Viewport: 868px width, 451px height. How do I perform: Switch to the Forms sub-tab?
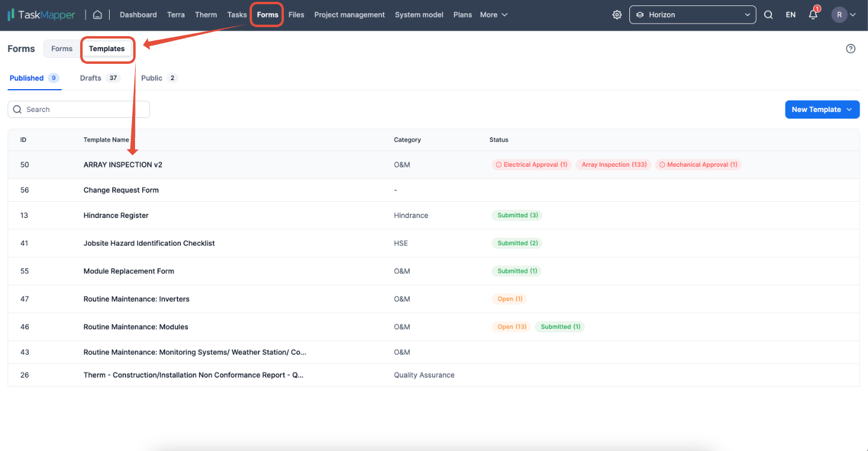pyautogui.click(x=62, y=49)
